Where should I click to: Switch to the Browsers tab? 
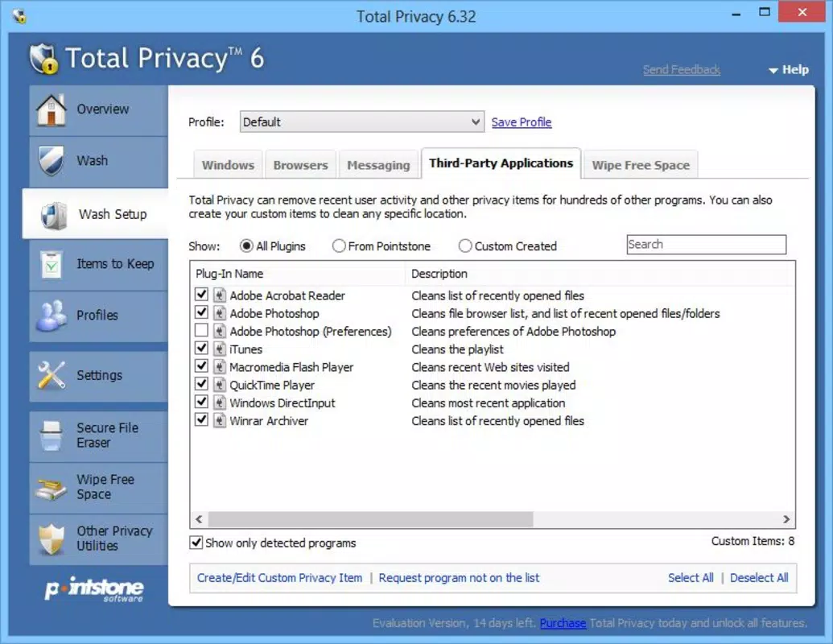301,165
